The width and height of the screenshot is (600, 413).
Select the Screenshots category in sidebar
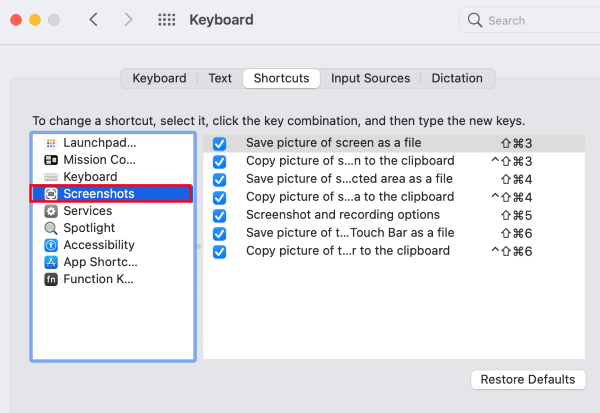(x=112, y=194)
